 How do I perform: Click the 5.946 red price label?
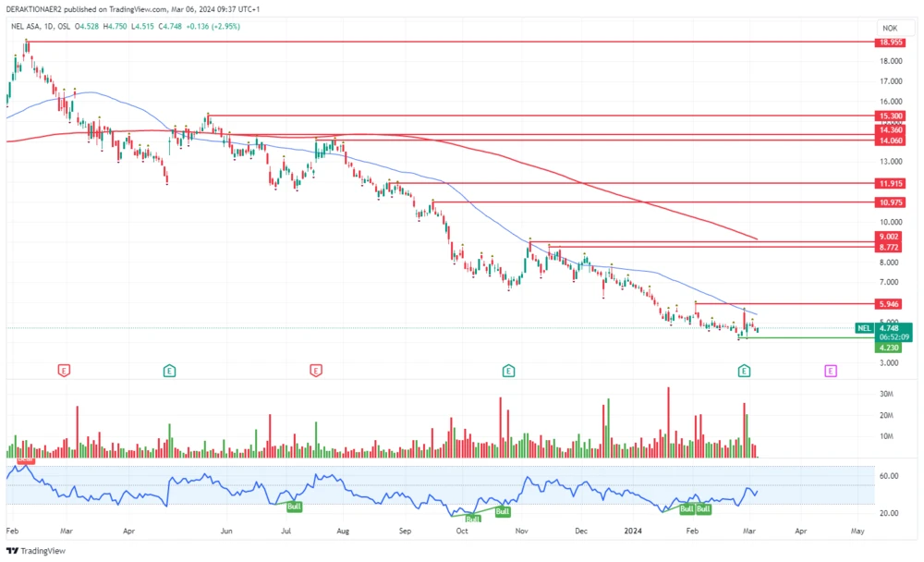click(x=891, y=304)
